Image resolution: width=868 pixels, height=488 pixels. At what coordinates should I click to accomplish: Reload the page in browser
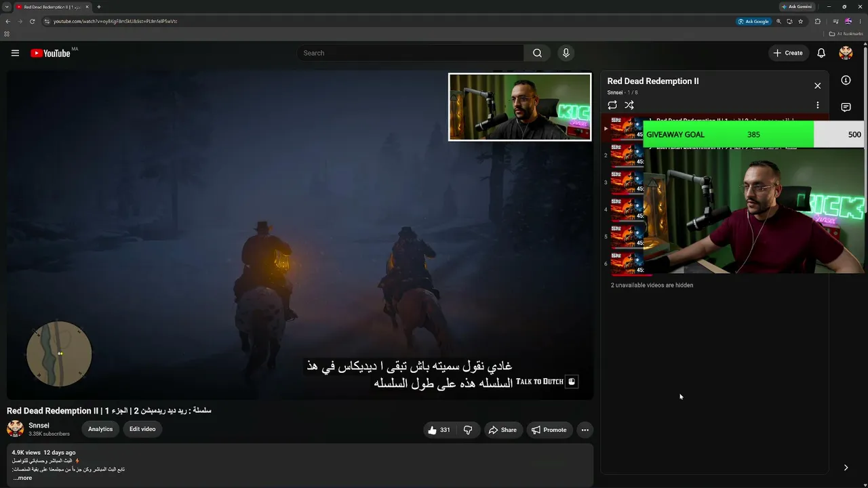tap(32, 21)
